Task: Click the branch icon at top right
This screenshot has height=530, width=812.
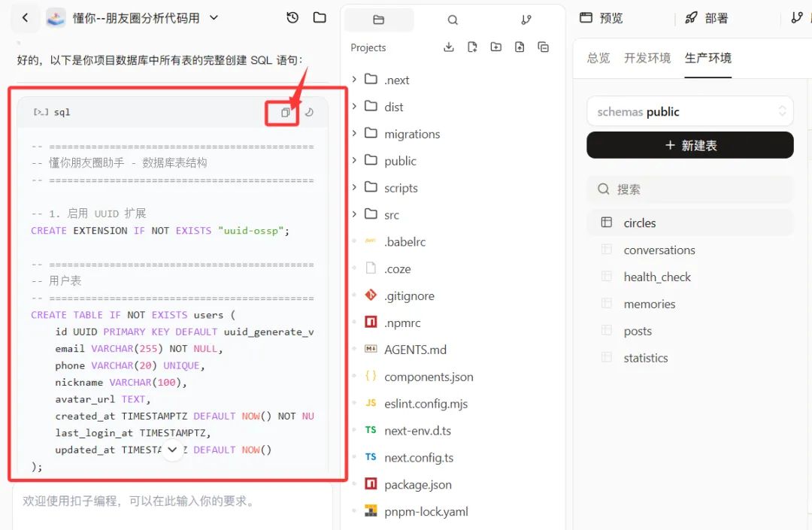Action: click(796, 18)
